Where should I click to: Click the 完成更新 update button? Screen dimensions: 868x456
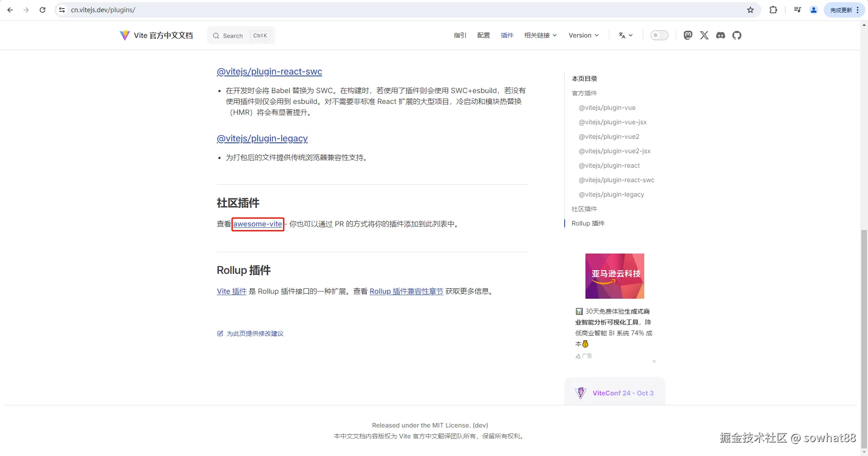point(844,10)
